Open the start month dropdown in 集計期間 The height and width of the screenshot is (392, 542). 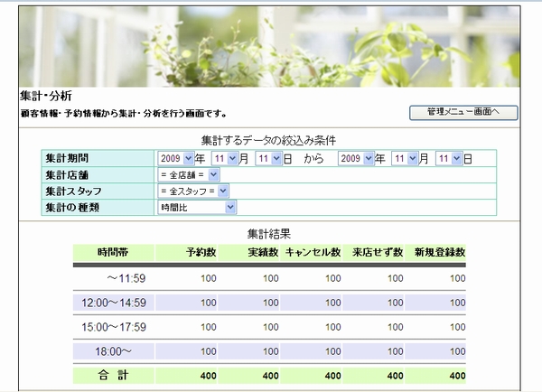[x=223, y=158]
